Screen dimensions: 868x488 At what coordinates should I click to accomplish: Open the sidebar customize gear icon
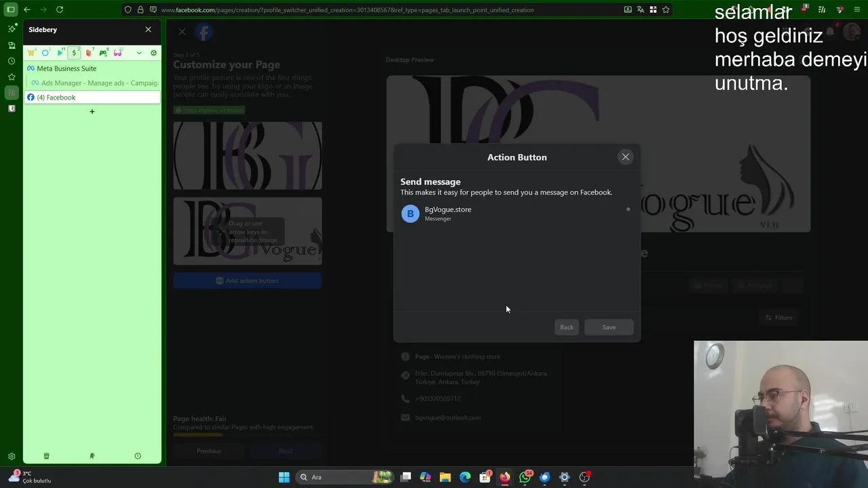[x=12, y=457]
